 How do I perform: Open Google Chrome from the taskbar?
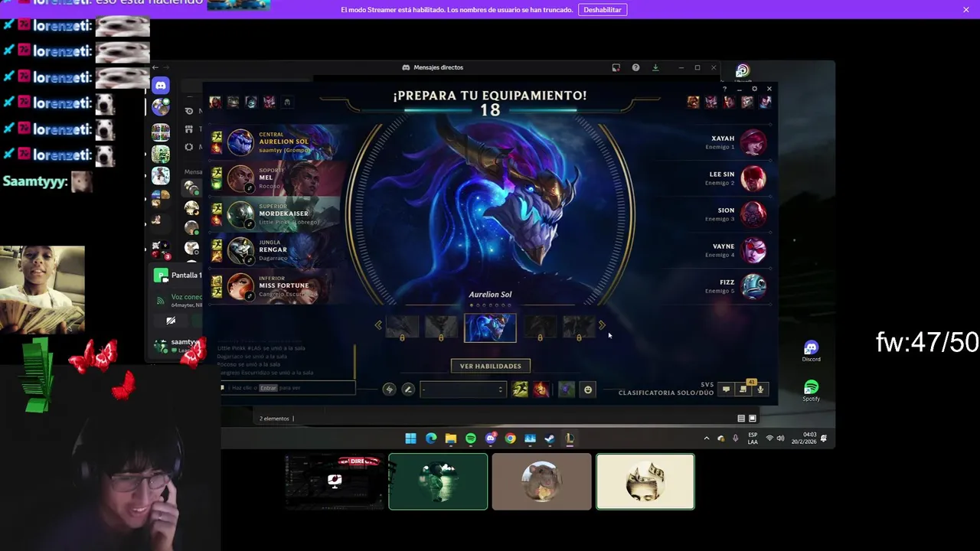[510, 439]
